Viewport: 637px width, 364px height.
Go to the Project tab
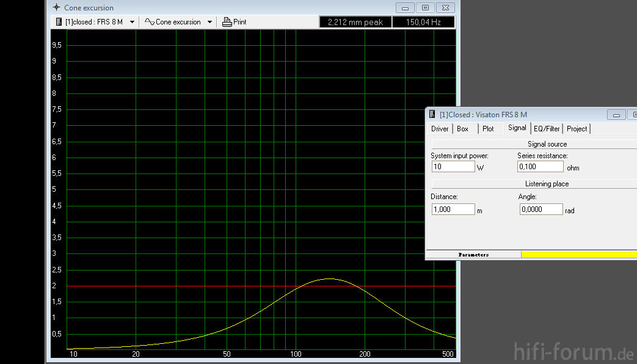pyautogui.click(x=577, y=129)
